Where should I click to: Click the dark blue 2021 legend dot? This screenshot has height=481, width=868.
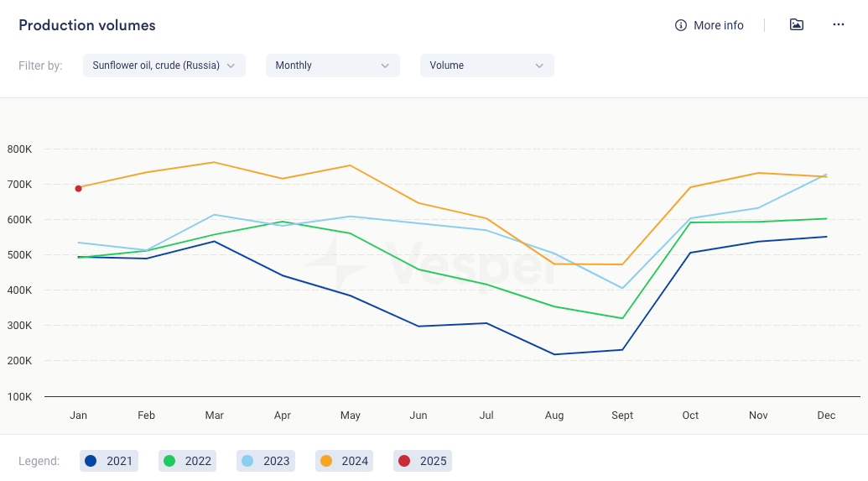pyautogui.click(x=91, y=461)
